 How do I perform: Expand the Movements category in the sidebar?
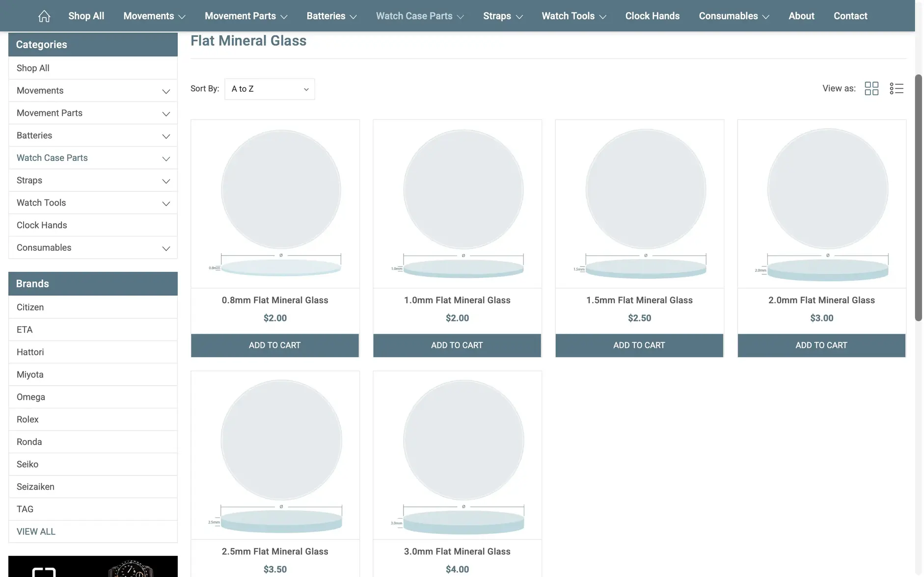tap(166, 91)
